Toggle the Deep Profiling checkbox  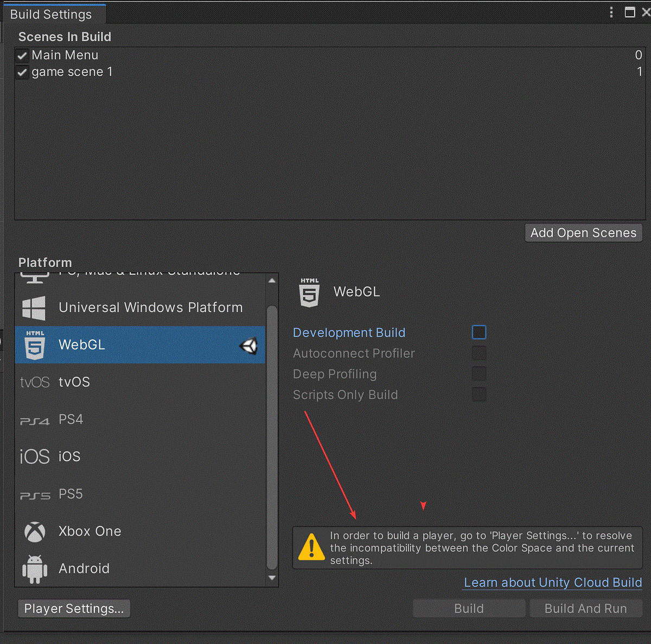pyautogui.click(x=479, y=373)
